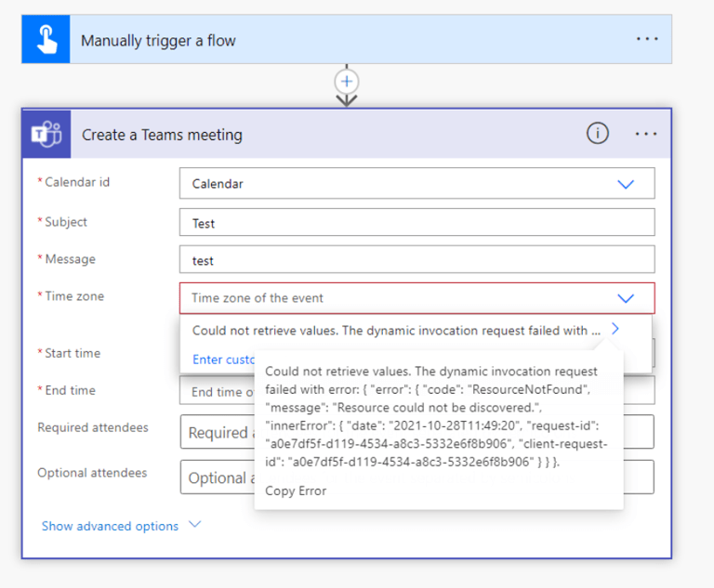714x588 pixels.
Task: Insert a new step with the plus button
Action: coord(347,82)
